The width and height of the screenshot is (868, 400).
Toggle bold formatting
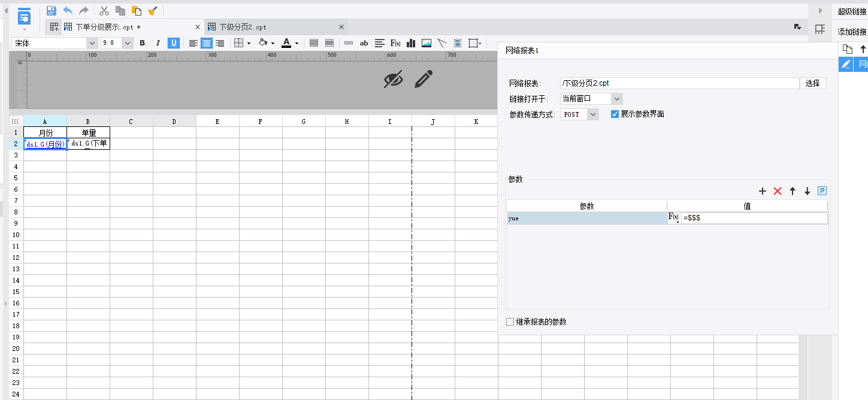click(x=143, y=43)
